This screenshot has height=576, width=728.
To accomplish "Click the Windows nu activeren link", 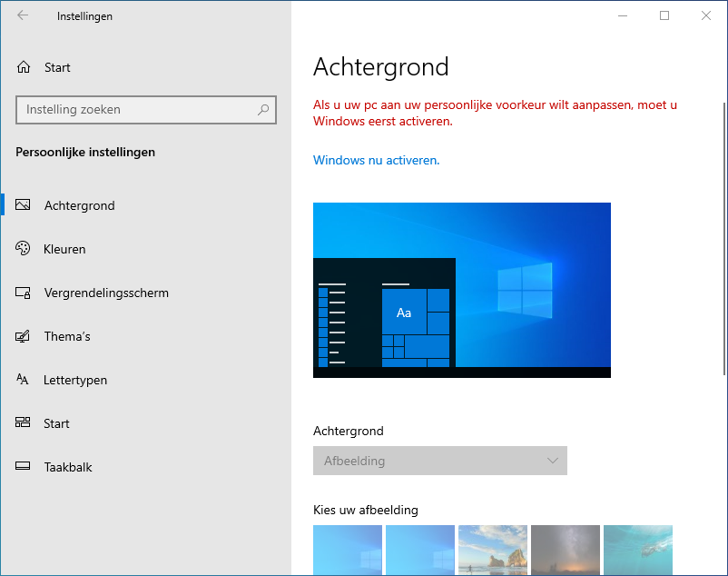I will coord(376,160).
